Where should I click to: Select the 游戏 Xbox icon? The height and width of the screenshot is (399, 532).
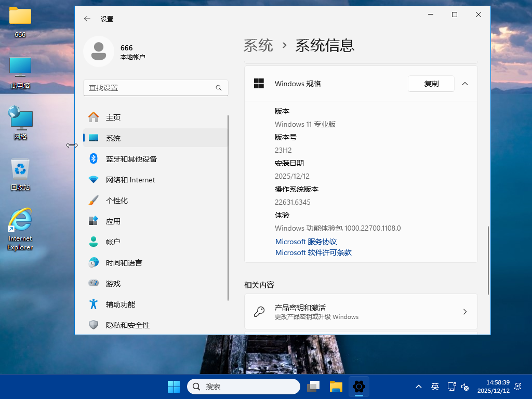coord(93,283)
